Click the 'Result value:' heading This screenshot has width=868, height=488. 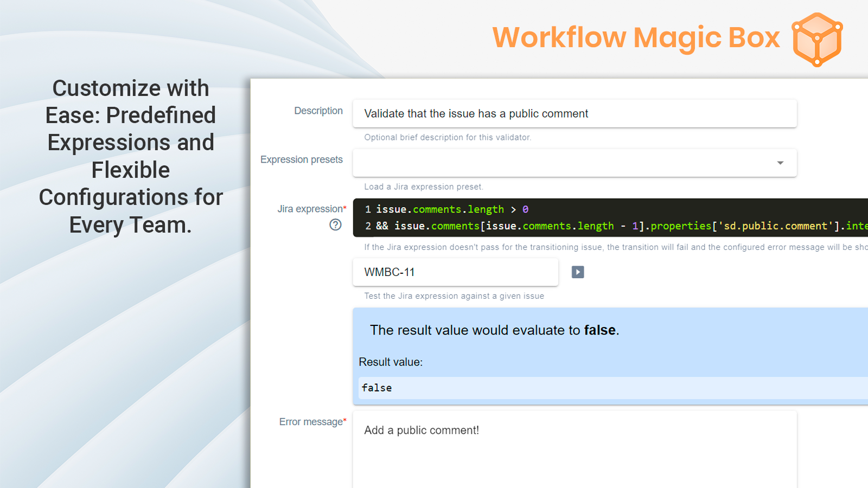391,362
